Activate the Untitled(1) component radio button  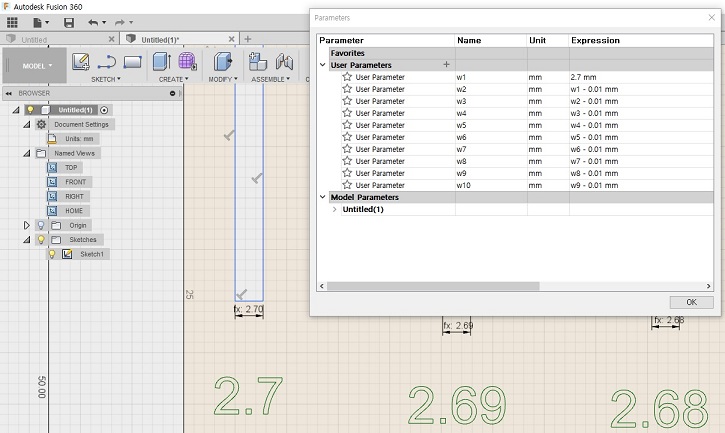click(x=104, y=110)
